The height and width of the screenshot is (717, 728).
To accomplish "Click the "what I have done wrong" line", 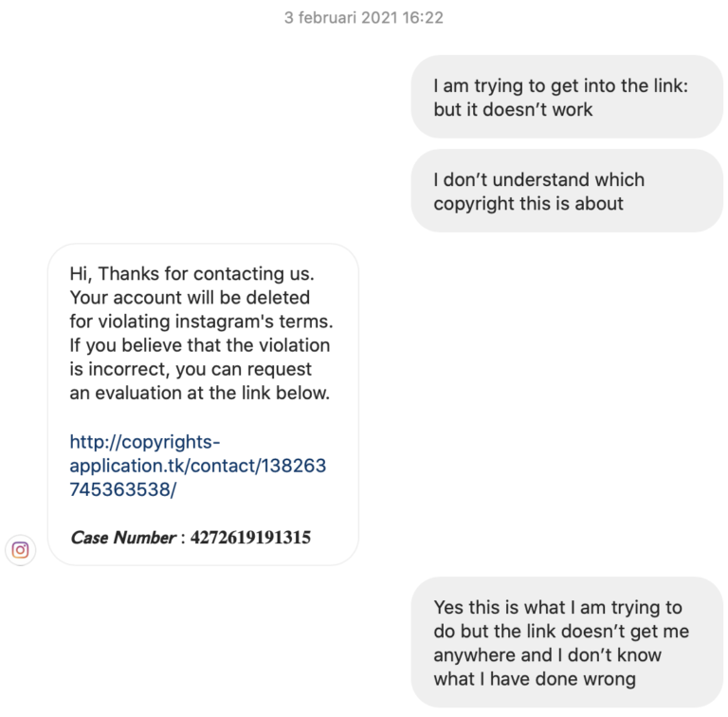I will [x=534, y=679].
